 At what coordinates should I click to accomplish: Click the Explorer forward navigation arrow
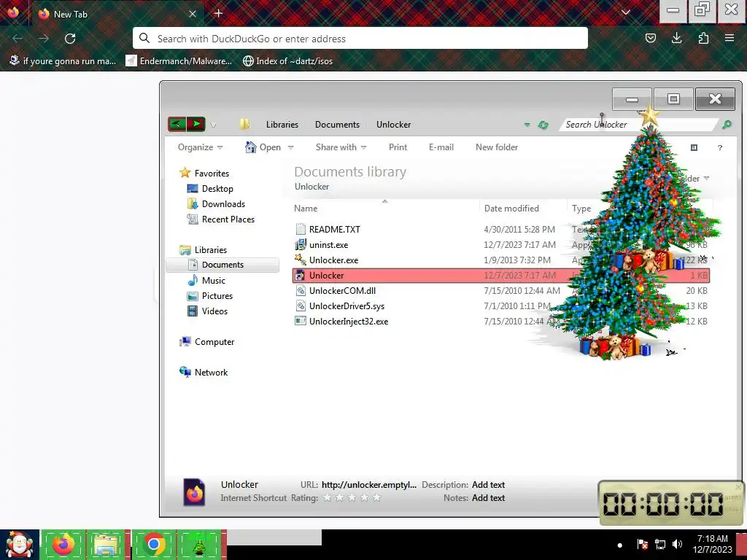(196, 124)
